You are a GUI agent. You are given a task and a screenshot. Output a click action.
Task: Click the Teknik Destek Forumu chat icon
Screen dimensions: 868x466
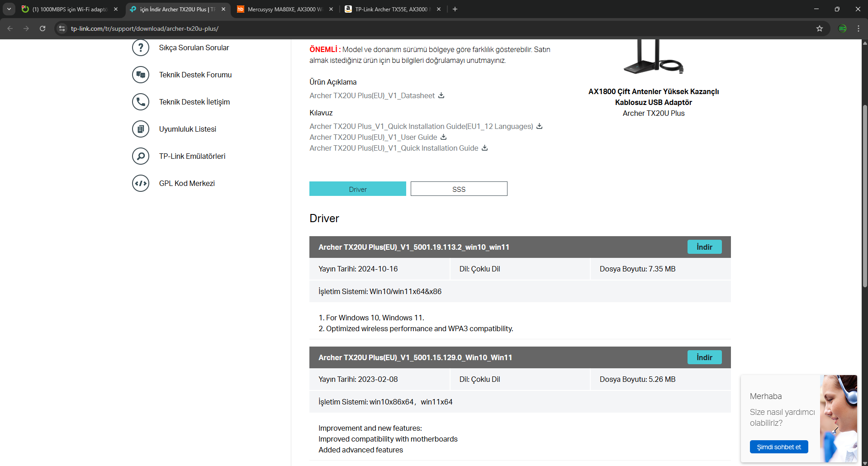(141, 75)
